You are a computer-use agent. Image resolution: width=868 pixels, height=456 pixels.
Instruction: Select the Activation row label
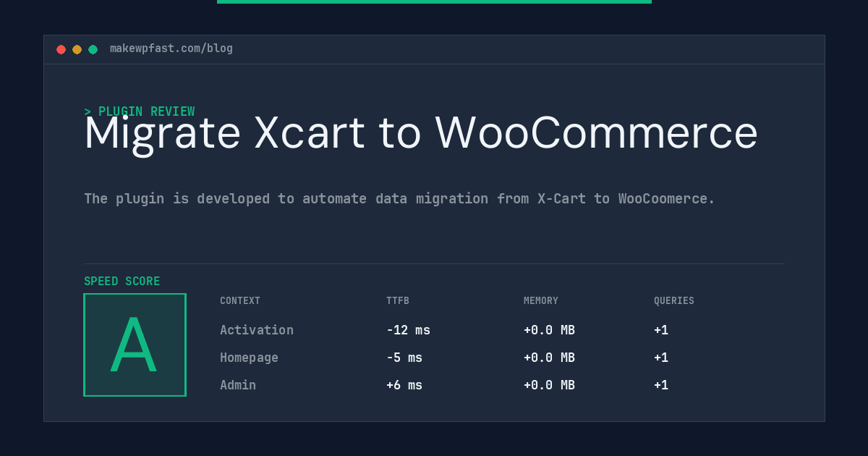point(257,330)
